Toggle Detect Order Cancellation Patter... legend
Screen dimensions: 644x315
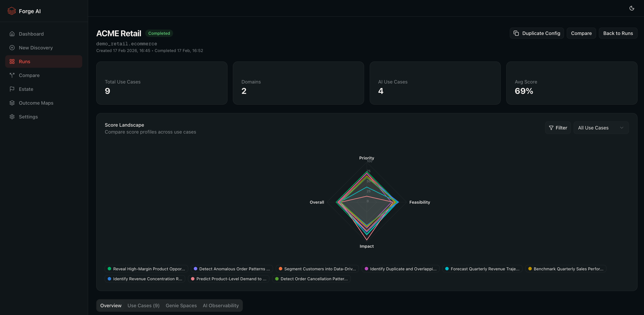point(311,279)
